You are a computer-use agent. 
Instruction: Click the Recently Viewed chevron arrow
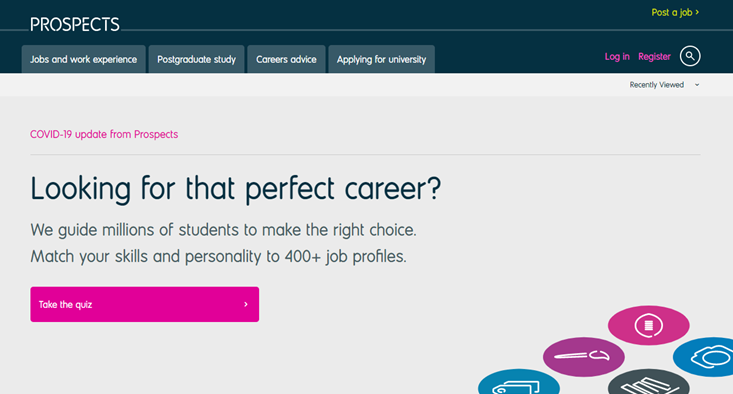pyautogui.click(x=697, y=85)
